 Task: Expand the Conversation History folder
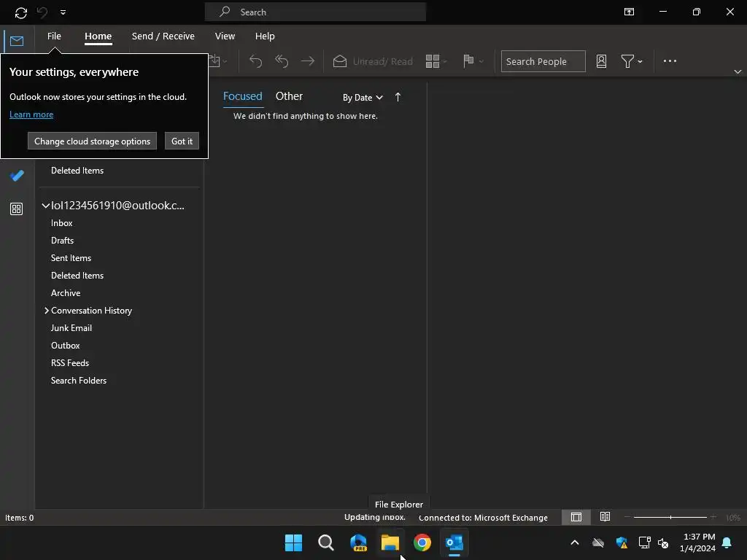tap(46, 311)
